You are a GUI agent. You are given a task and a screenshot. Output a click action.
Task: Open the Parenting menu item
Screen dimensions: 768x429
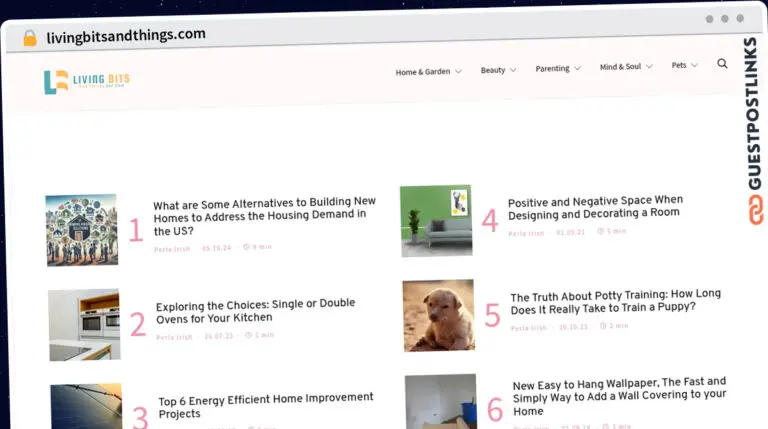(552, 69)
